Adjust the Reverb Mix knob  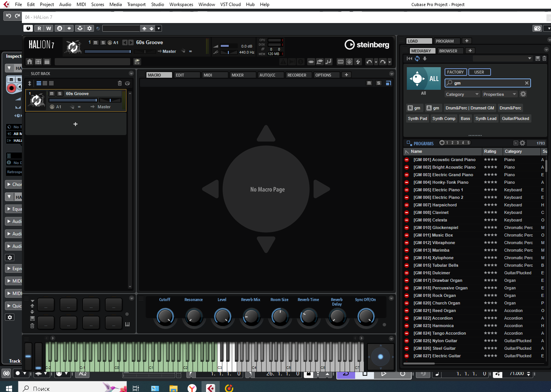pos(251,317)
